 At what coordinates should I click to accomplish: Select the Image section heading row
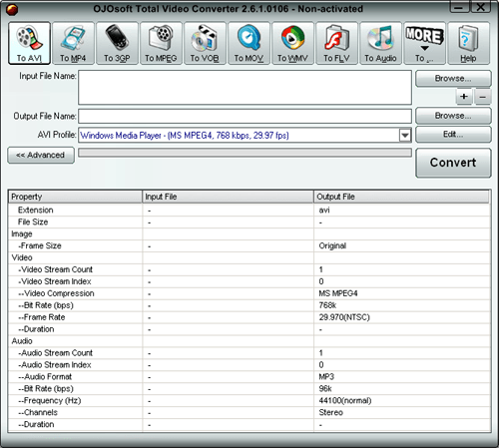click(x=249, y=234)
